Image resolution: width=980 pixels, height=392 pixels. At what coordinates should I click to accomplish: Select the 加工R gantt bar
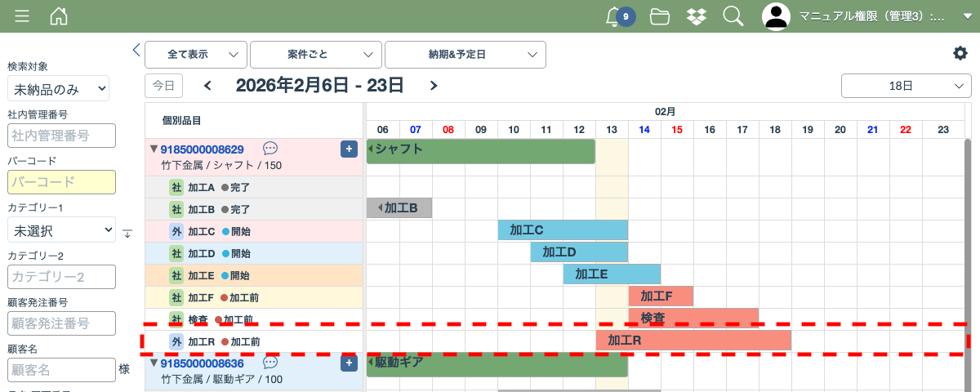[x=693, y=341]
